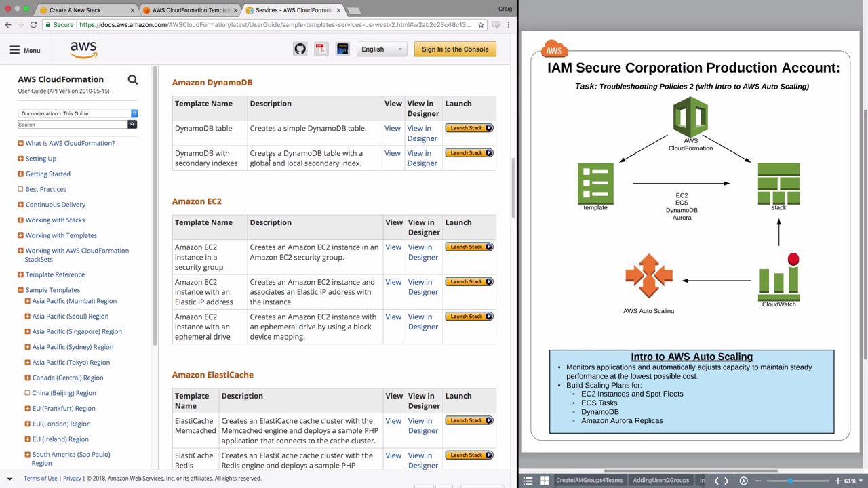
Task: Switch to the 'AWS CloudFormation Templates' browser tab
Action: pyautogui.click(x=189, y=10)
